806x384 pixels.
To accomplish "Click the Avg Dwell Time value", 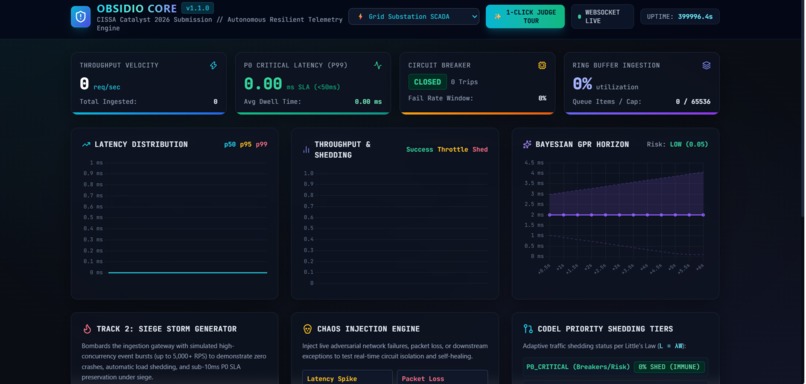I will pos(368,102).
